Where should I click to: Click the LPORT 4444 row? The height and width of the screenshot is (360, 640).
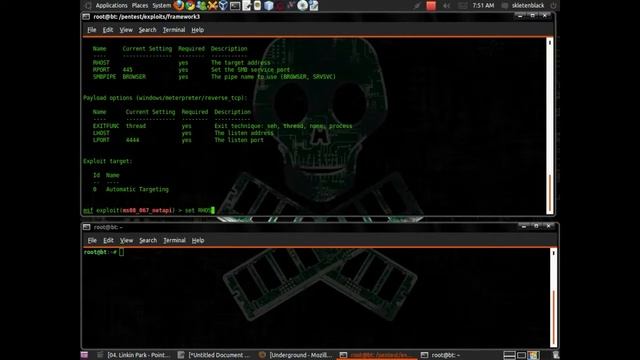tap(178, 140)
